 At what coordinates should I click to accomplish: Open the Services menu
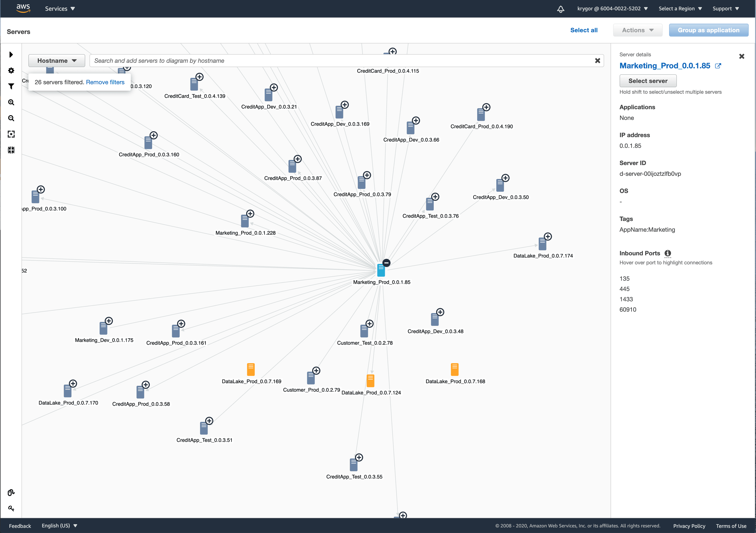coord(60,9)
